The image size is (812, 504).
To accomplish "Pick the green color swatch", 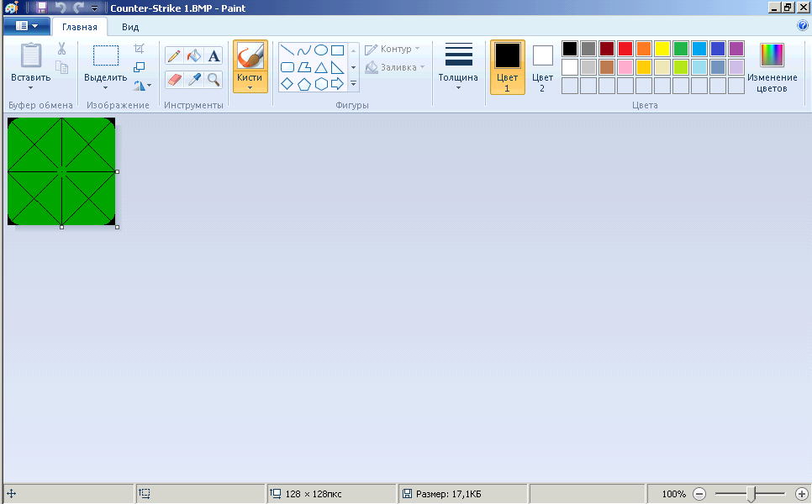I will [x=681, y=49].
